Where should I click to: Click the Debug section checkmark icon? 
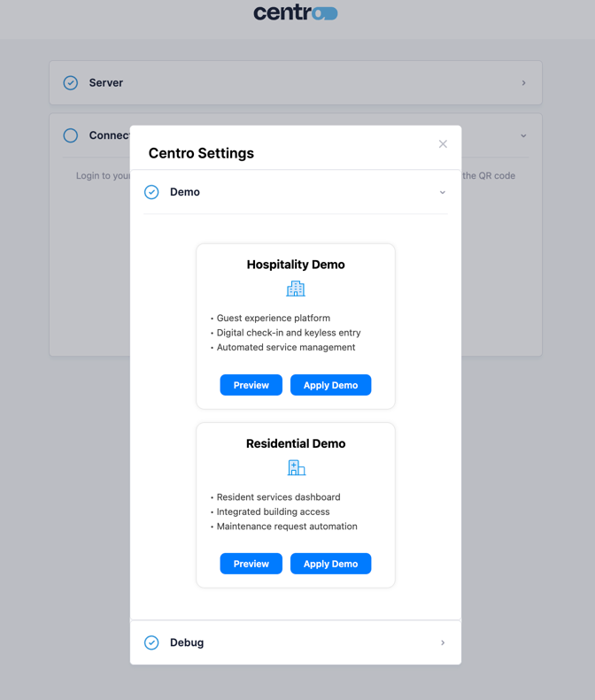pos(151,642)
